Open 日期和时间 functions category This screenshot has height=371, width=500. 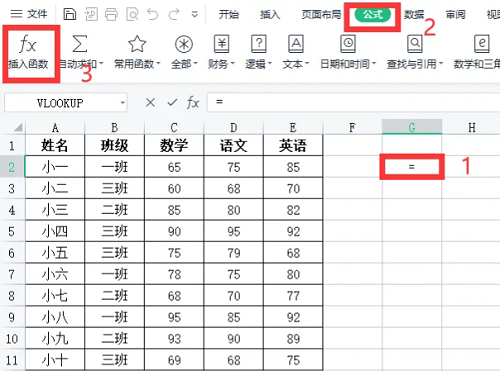pyautogui.click(x=348, y=53)
